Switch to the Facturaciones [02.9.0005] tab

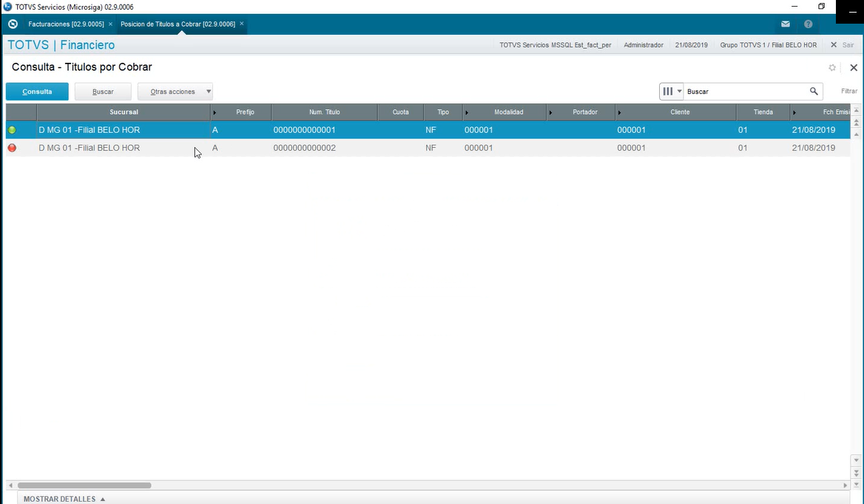pos(66,24)
